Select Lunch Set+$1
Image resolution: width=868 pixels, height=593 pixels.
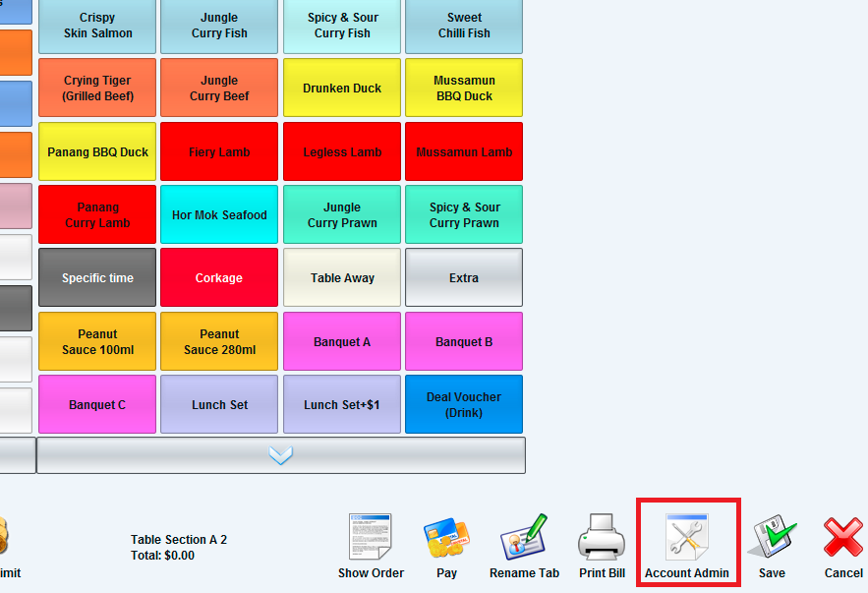coord(342,404)
